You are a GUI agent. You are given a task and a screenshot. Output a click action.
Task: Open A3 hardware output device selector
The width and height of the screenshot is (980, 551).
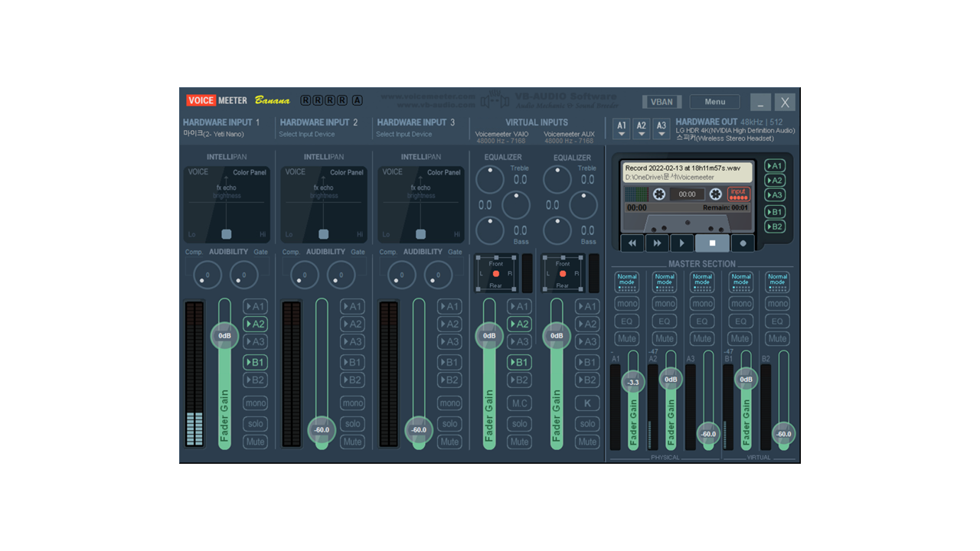point(661,129)
